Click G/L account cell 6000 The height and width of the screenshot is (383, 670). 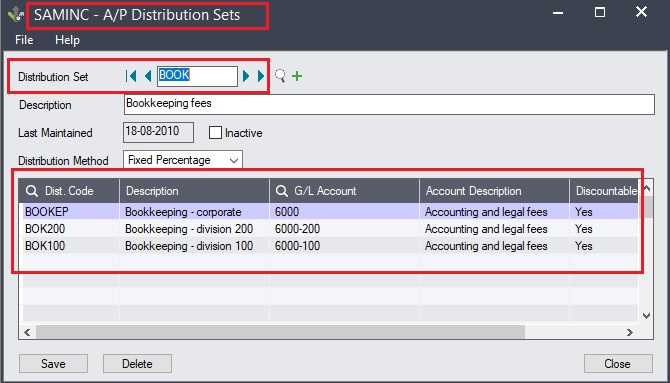tap(344, 212)
